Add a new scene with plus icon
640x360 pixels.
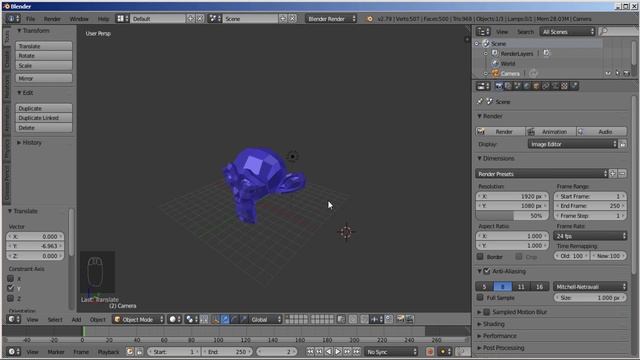282,19
